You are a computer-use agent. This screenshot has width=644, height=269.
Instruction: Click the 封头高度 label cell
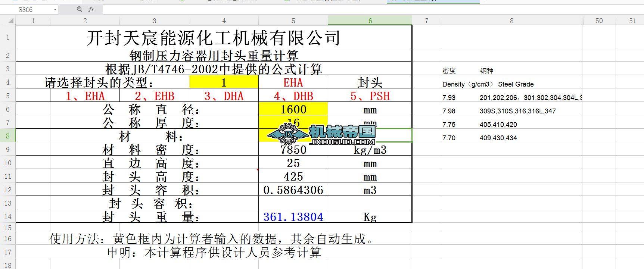click(x=154, y=176)
